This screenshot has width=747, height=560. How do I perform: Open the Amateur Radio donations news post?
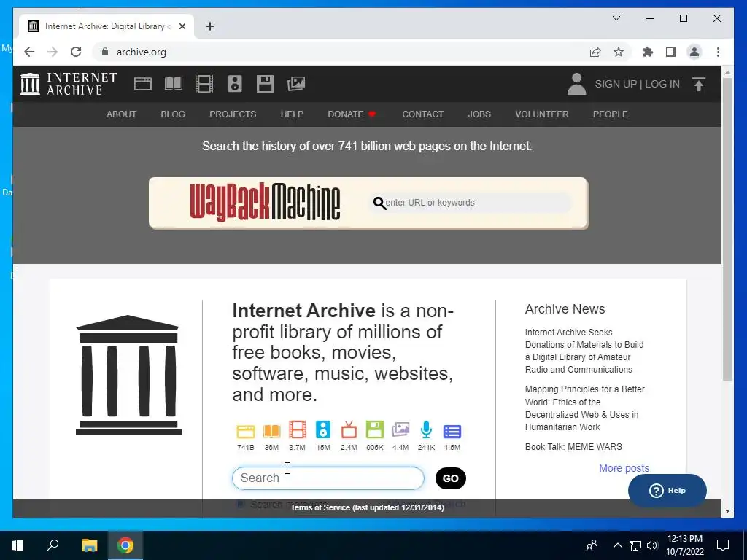coord(584,351)
